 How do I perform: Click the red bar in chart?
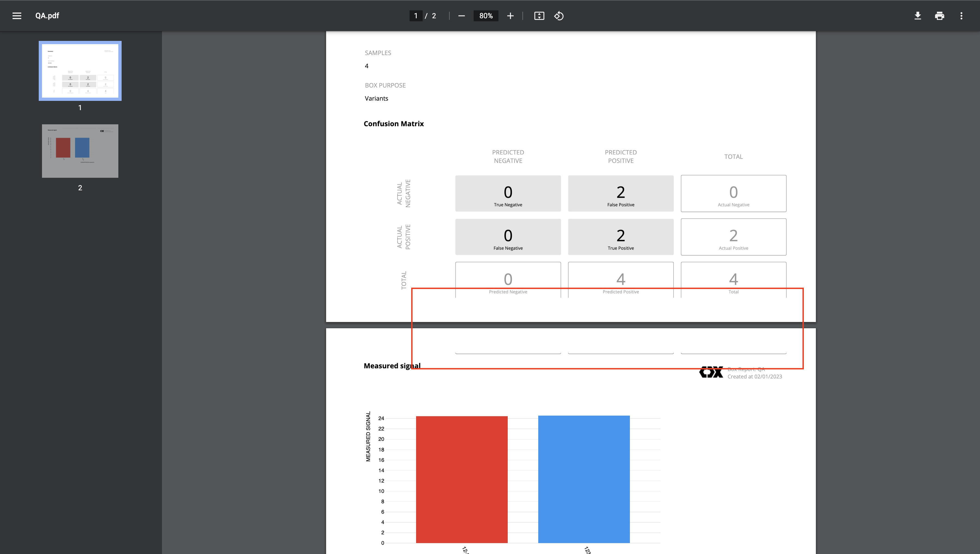(x=461, y=479)
